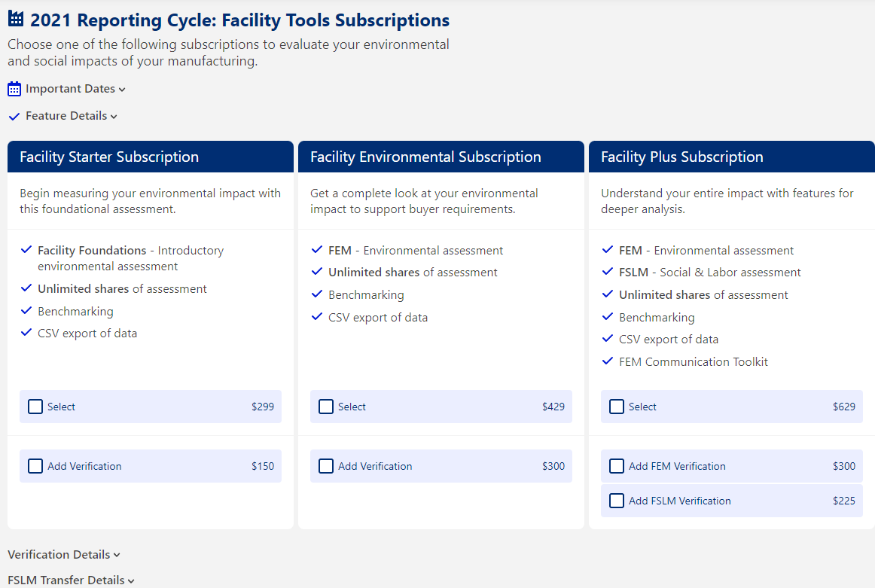Click checkmark beside Starter's Unlimited shares

pyautogui.click(x=26, y=288)
